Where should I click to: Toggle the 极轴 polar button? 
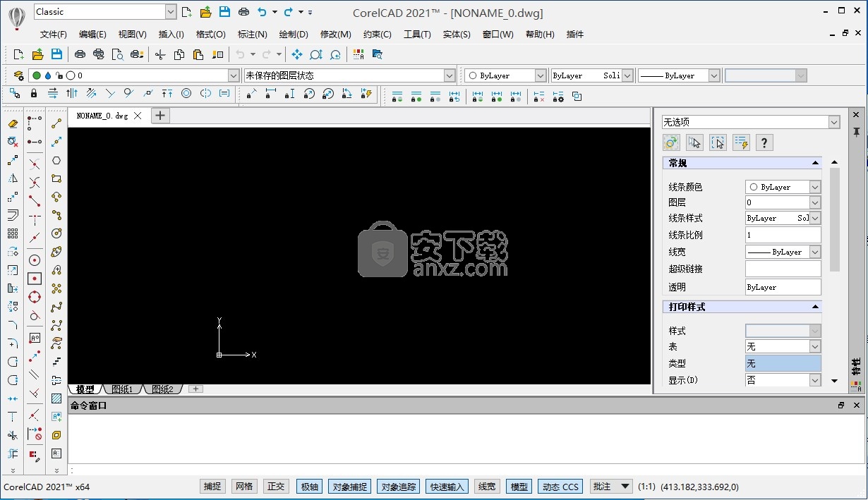pos(309,486)
